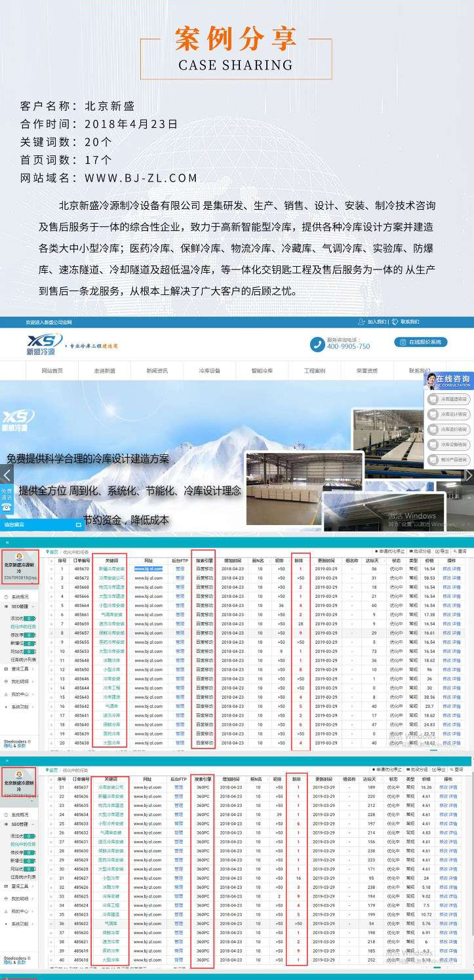474x980 pixels.
Task: Open 冷库温度咨询 chat icon
Action: coord(433,399)
